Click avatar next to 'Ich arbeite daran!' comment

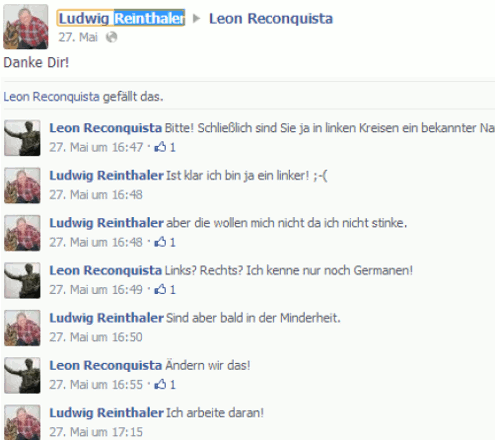(22, 423)
